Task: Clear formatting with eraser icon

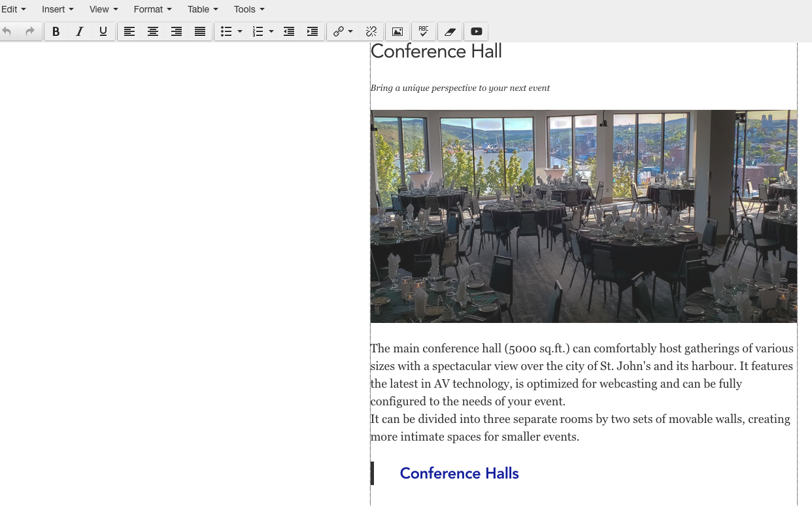Action: 450,31
